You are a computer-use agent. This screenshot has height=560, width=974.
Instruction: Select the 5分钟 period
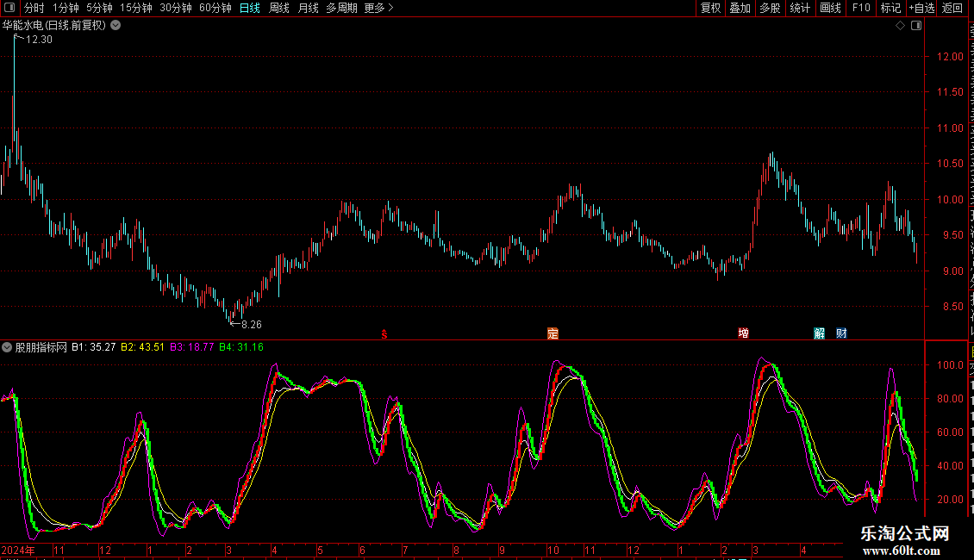coord(99,8)
